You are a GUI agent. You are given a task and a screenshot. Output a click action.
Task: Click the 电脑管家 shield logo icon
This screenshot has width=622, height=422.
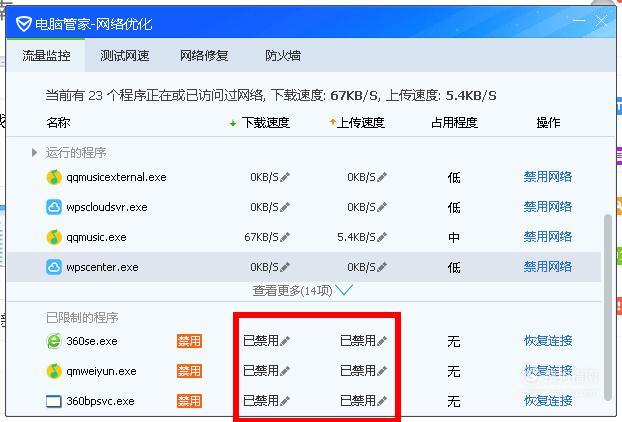click(x=24, y=24)
